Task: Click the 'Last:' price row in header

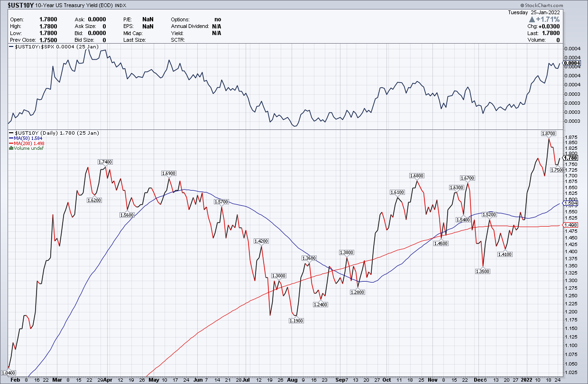Action: click(543, 33)
